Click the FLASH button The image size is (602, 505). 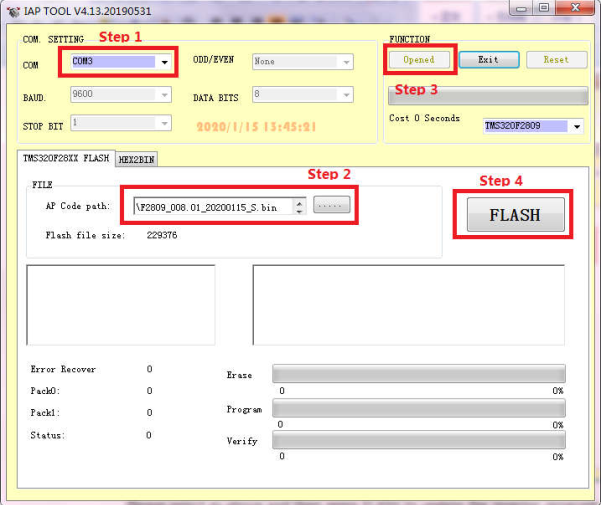[x=516, y=215]
